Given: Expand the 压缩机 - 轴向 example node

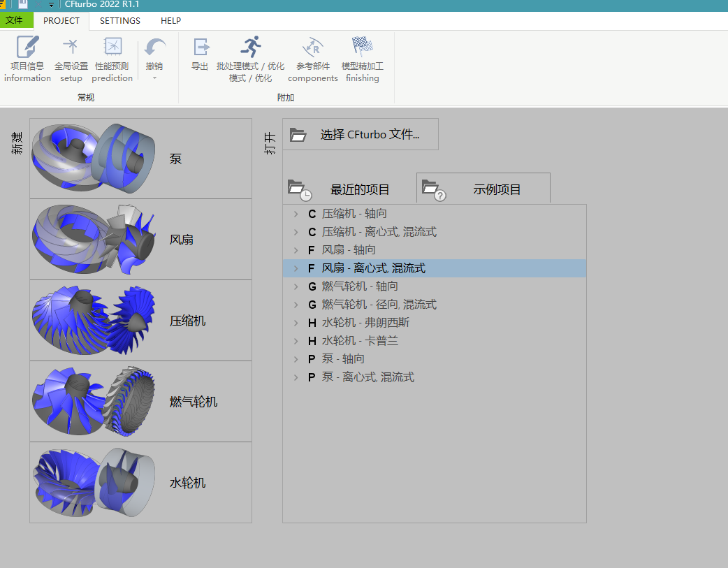Looking at the screenshot, I should point(296,214).
